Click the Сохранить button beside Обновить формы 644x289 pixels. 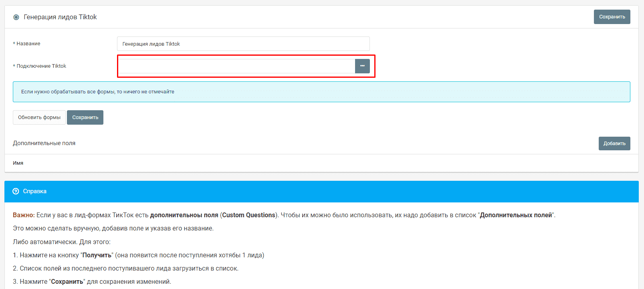click(x=85, y=117)
